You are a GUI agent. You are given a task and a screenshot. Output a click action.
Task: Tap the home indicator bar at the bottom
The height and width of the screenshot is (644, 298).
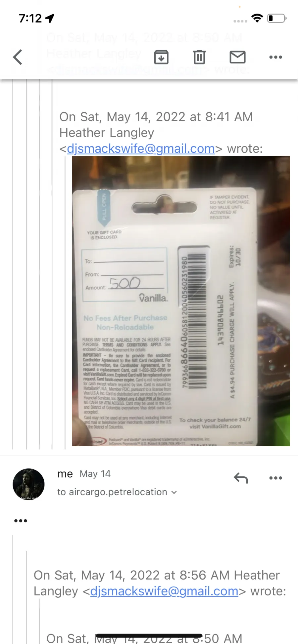[x=149, y=636]
